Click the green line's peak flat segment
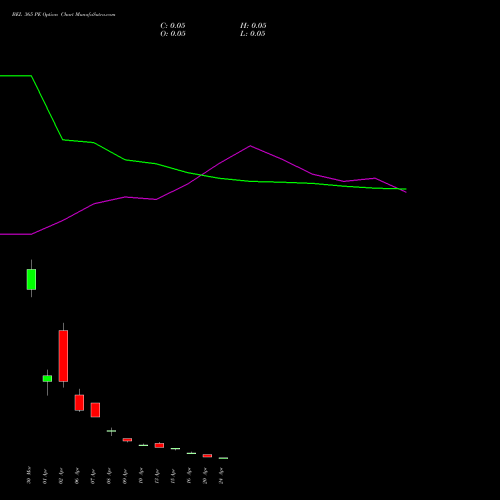 point(16,76)
